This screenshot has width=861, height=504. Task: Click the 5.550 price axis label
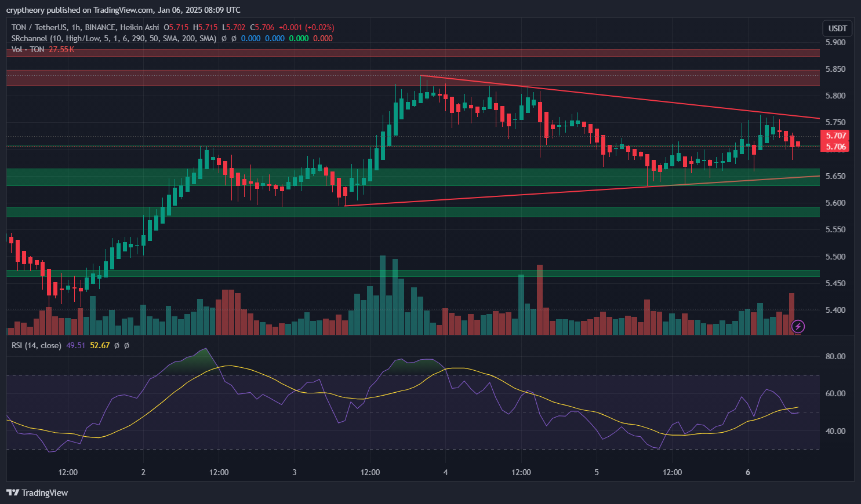[x=835, y=229]
